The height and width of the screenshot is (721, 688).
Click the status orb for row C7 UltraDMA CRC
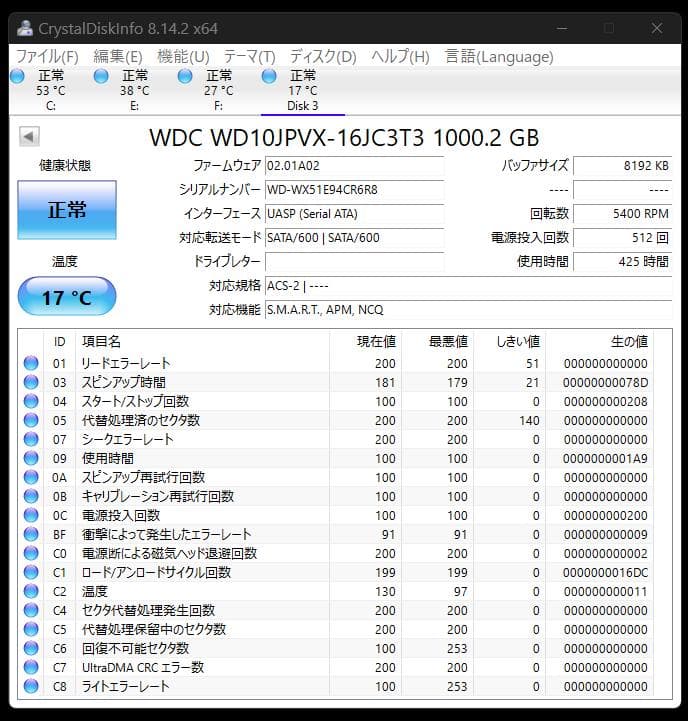coord(31,667)
